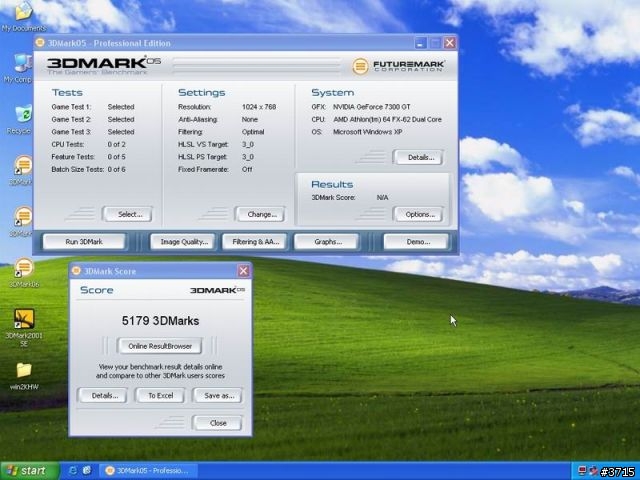
Task: Click the AMD Athlon 64 FX-62 text
Action: (387, 120)
